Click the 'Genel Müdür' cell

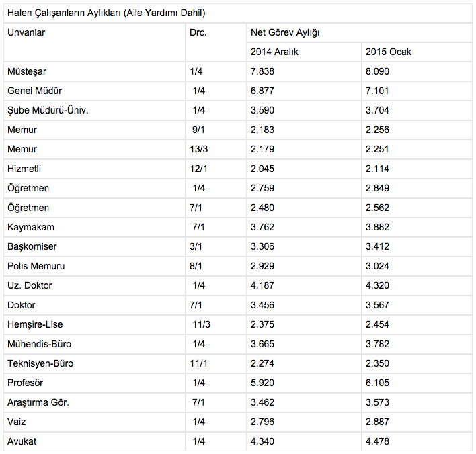[34, 91]
